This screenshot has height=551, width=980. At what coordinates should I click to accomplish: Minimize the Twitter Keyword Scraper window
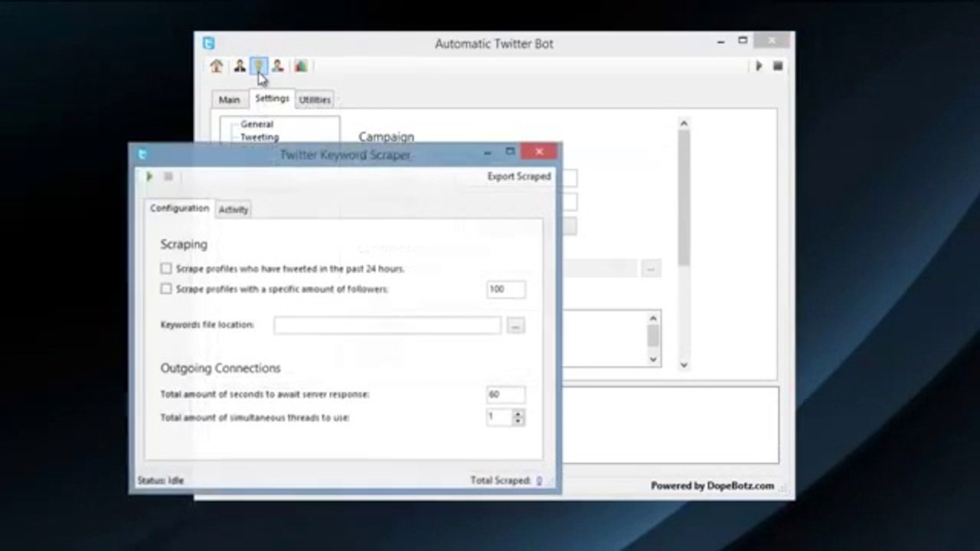pyautogui.click(x=488, y=152)
